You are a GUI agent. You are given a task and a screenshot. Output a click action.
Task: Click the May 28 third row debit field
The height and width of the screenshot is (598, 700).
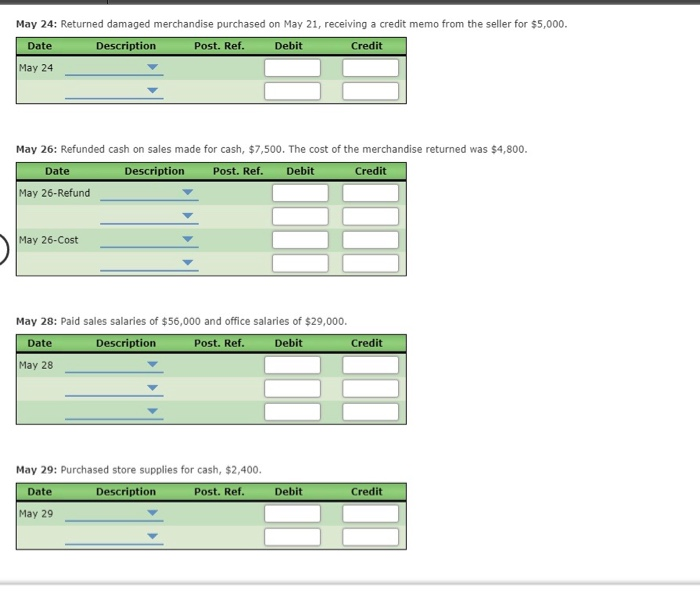tap(292, 411)
